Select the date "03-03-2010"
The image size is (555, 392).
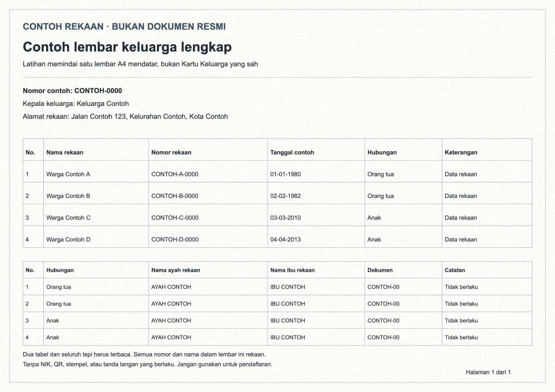tap(286, 218)
